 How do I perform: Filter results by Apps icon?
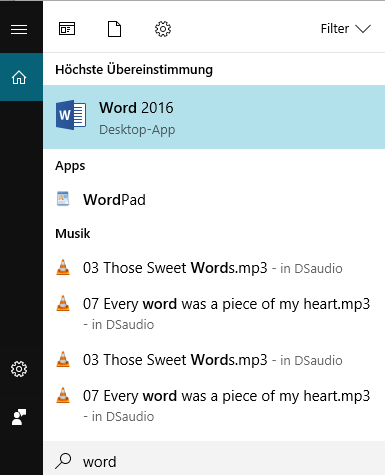tap(67, 29)
